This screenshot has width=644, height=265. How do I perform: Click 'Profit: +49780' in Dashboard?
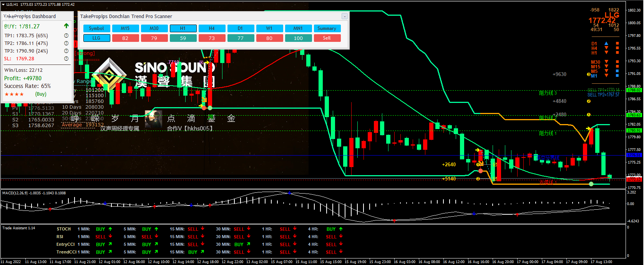coord(23,78)
